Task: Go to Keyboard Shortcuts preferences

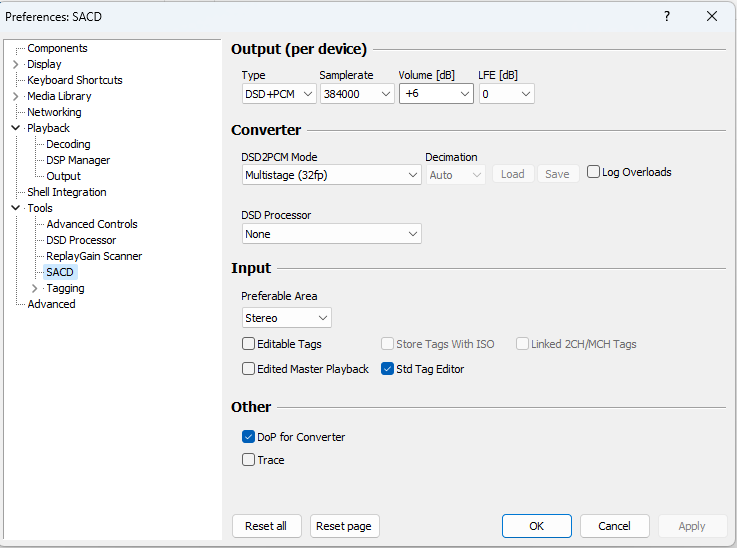Action: pyautogui.click(x=75, y=80)
